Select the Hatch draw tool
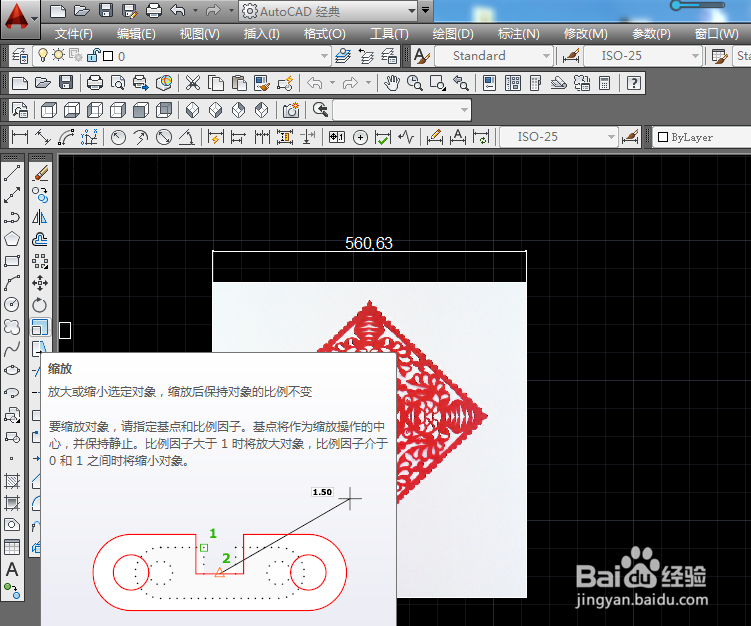Viewport: 751px width, 626px height. (x=12, y=481)
